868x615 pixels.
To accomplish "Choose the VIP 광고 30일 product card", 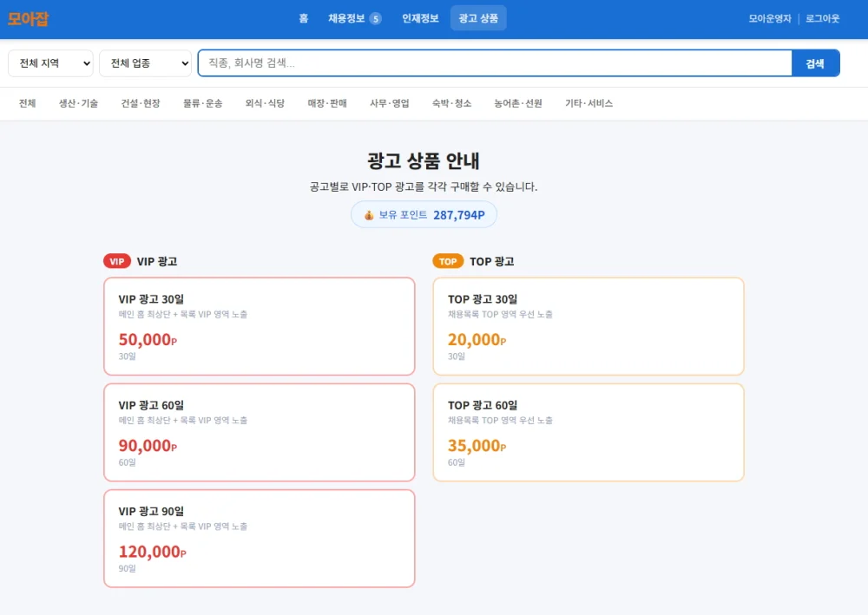I will 259,326.
